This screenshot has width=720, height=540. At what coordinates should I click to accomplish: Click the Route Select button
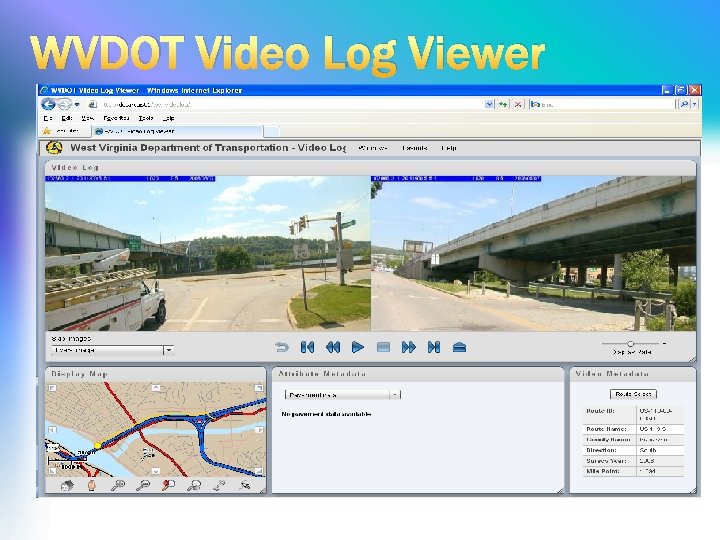633,394
